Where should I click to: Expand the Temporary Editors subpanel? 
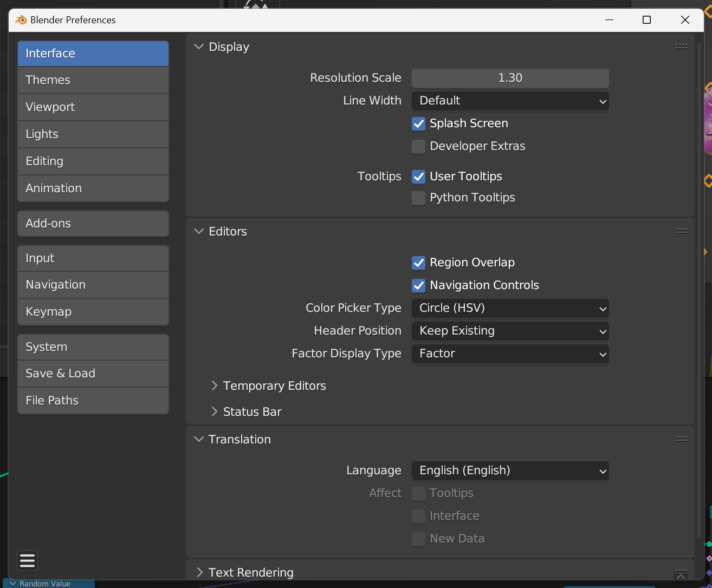click(x=215, y=386)
